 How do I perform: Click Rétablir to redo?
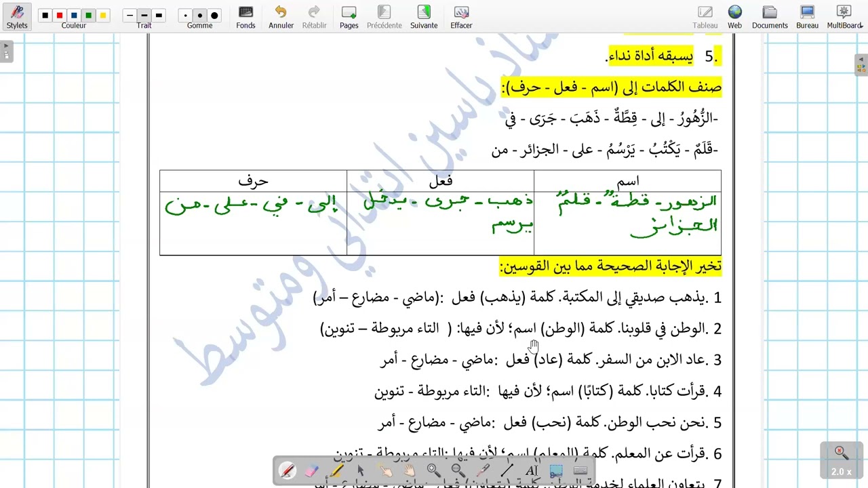314,17
